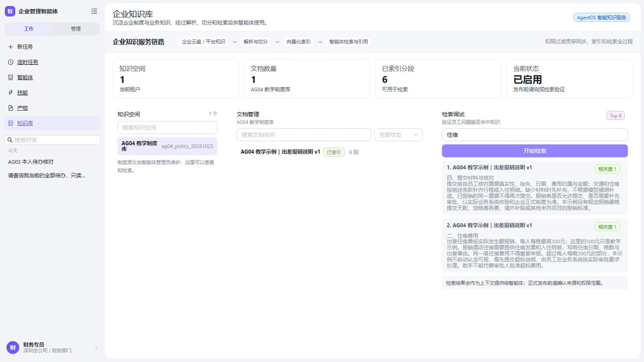Open search result 1 titled 出差报销说明 v1
Viewport: 644px width, 362px height.
coord(535,188)
